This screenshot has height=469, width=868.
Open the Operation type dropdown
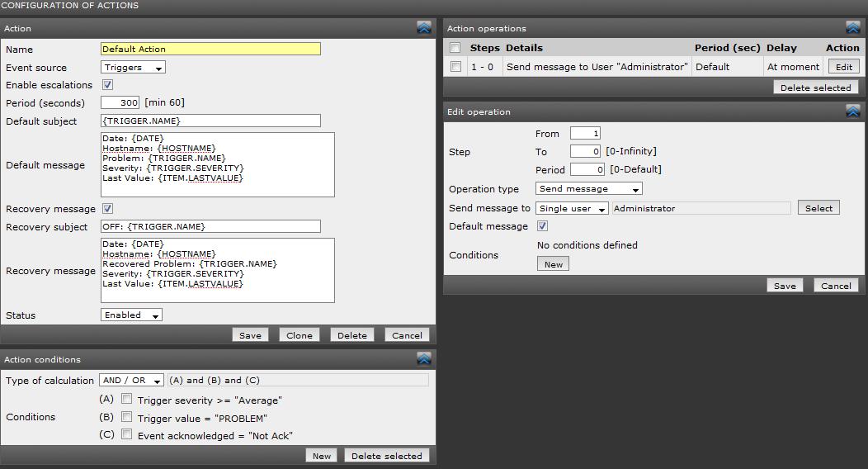(x=589, y=189)
